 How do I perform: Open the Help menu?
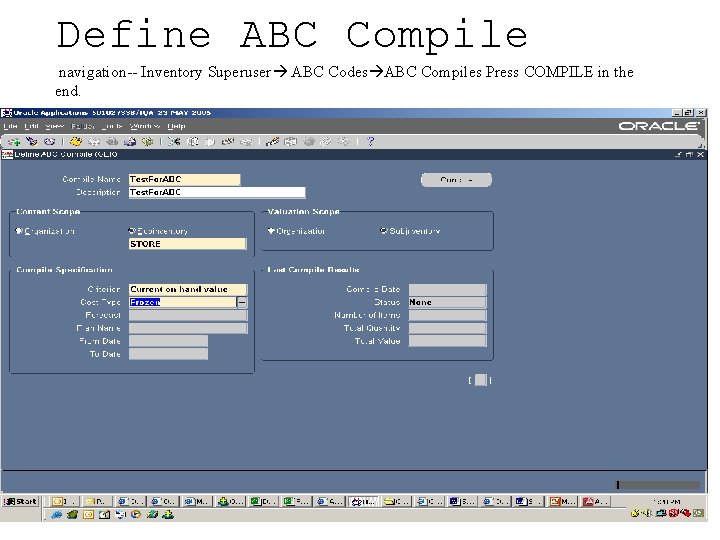coord(176,126)
